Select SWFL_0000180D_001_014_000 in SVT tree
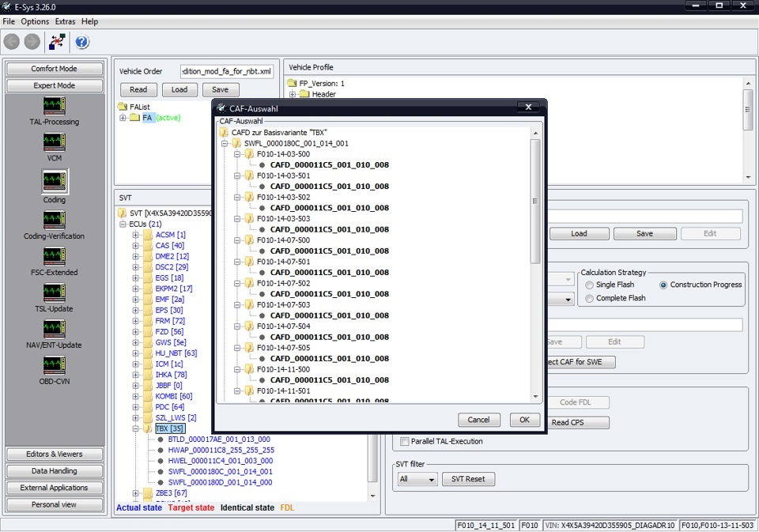This screenshot has height=532, width=759. click(221, 483)
